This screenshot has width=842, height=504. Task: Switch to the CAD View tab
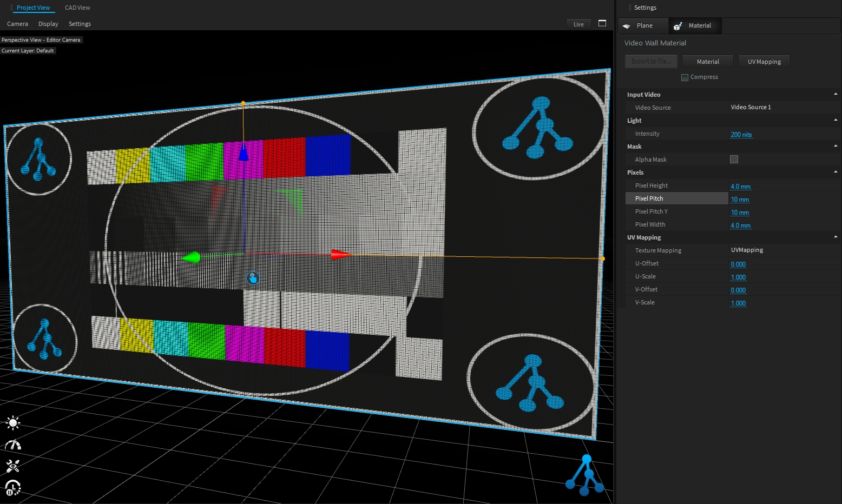77,8
